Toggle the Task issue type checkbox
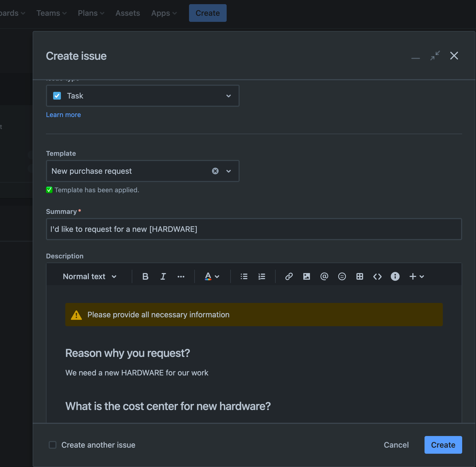This screenshot has width=476, height=467. coord(57,96)
